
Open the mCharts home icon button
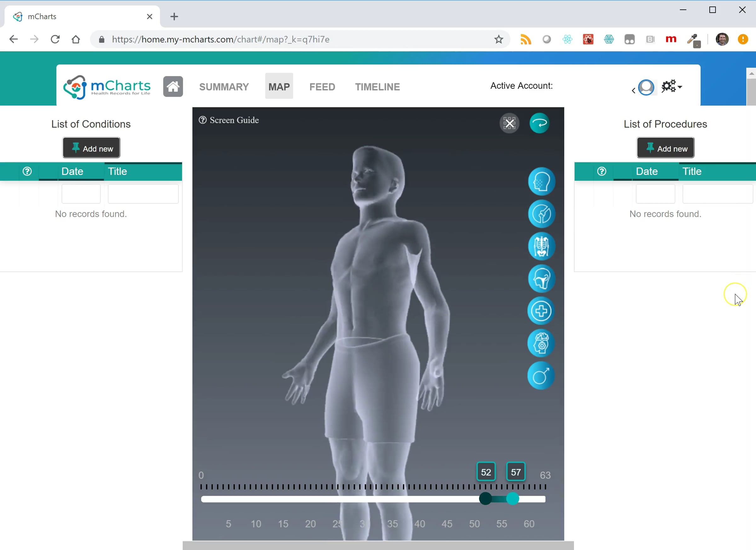point(173,87)
